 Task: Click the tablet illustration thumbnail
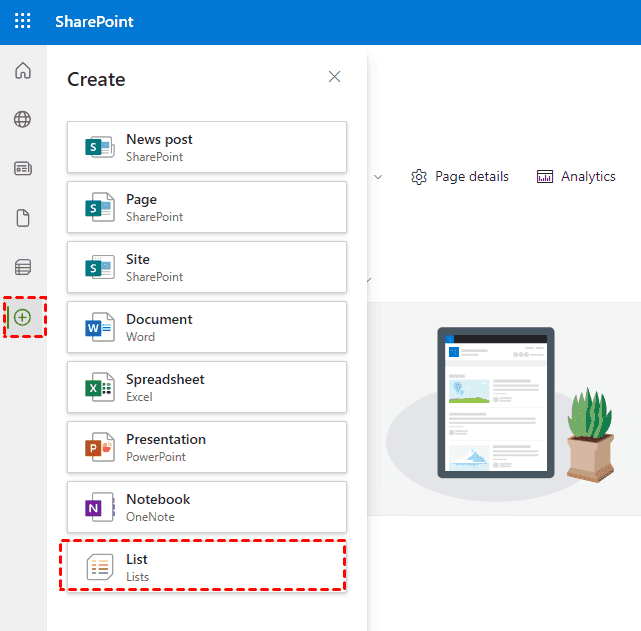coord(496,403)
